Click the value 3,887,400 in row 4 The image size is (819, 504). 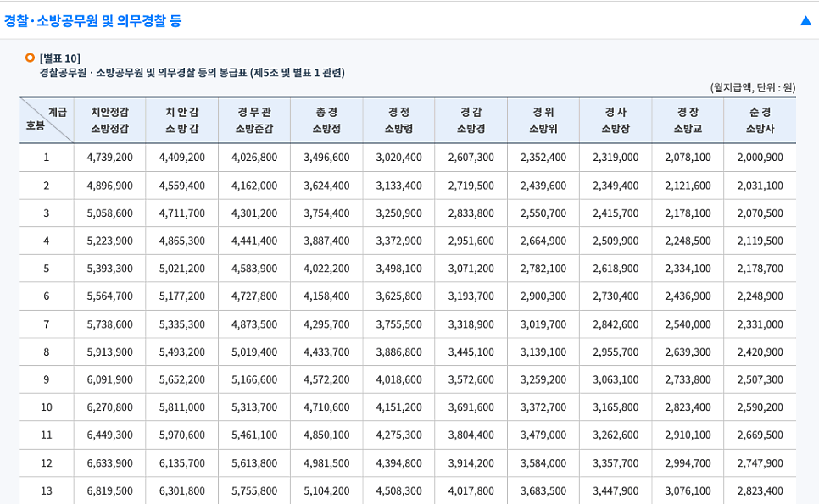(x=326, y=241)
